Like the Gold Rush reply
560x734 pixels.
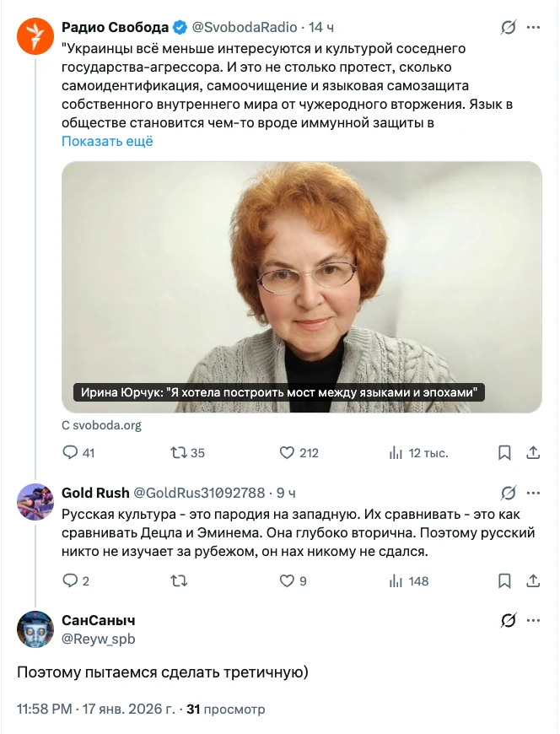point(288,580)
